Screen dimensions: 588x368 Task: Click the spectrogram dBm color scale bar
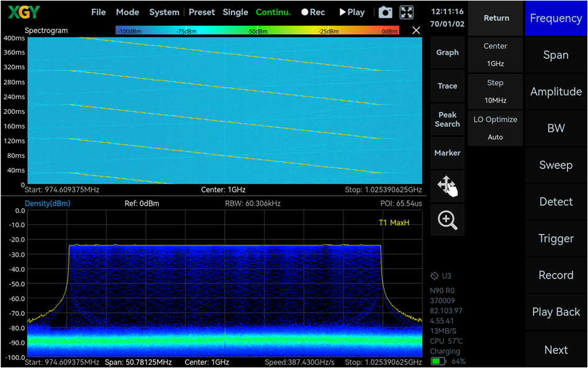point(257,31)
